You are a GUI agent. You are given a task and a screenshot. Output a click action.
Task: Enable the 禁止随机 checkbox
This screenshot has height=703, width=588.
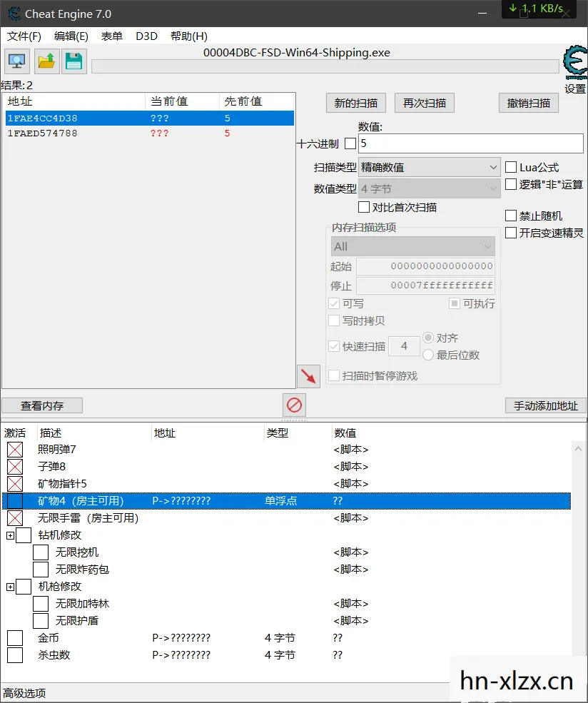[x=511, y=216]
